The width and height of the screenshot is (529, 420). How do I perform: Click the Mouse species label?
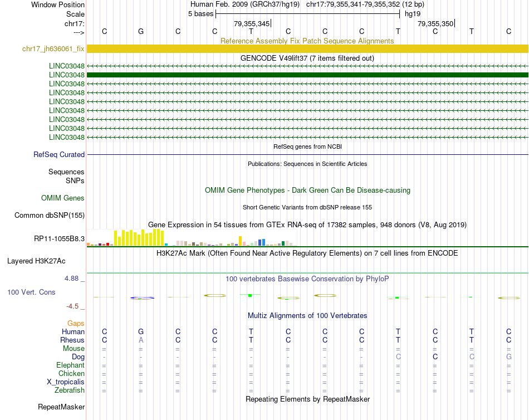pyautogui.click(x=74, y=349)
